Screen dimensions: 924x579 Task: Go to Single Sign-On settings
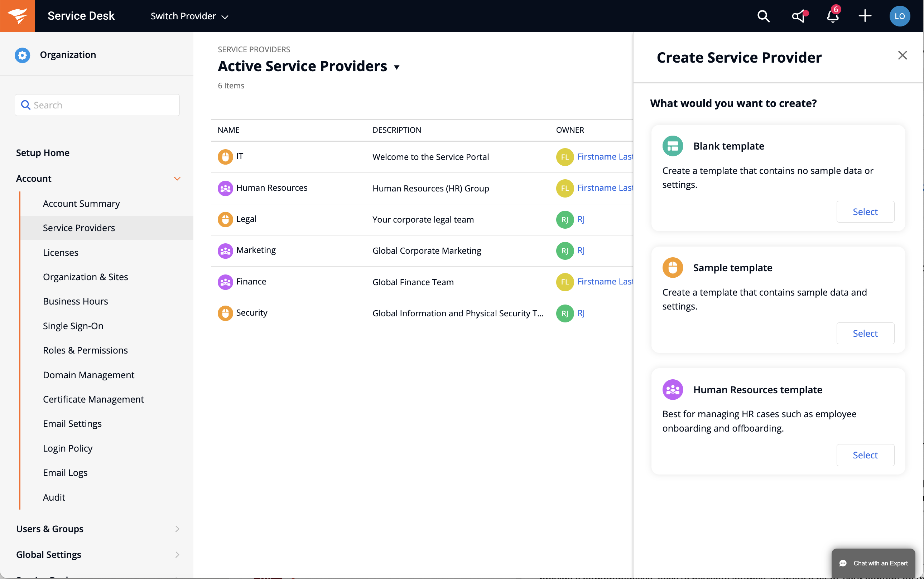point(73,326)
